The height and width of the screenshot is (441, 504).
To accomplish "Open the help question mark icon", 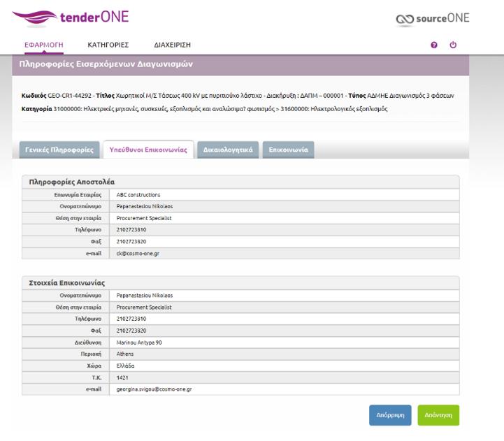I will [x=434, y=45].
